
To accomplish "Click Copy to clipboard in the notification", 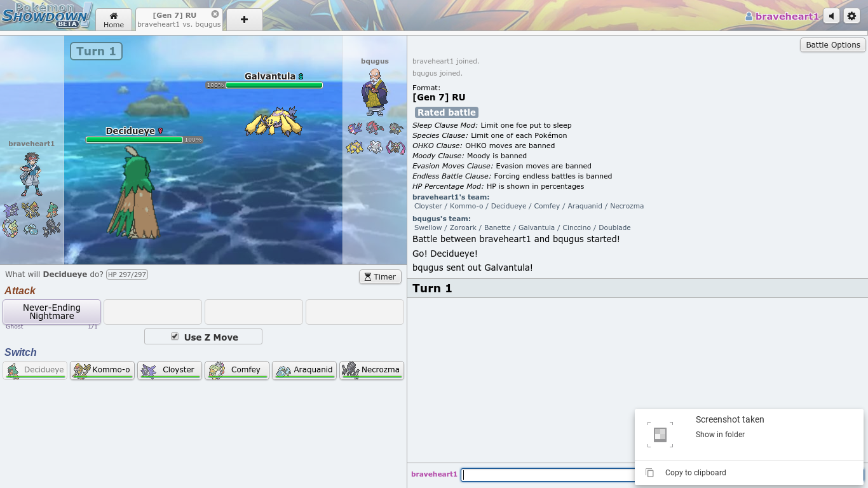I will (x=696, y=473).
